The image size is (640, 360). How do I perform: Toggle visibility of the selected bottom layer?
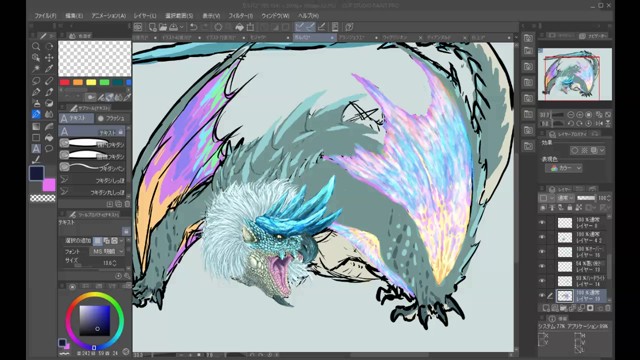click(x=542, y=296)
